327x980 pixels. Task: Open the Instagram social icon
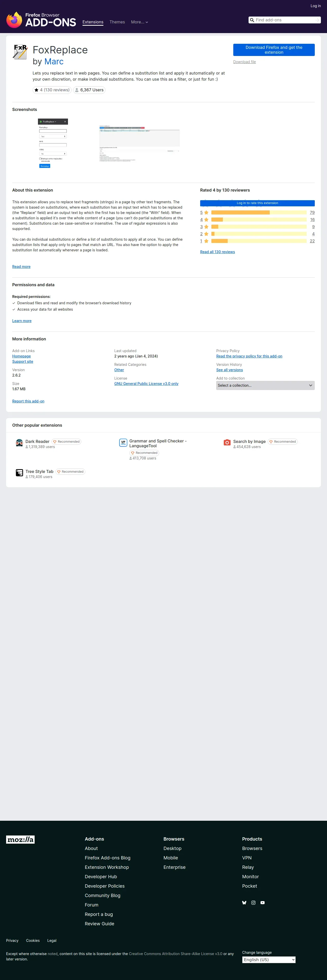click(254, 903)
